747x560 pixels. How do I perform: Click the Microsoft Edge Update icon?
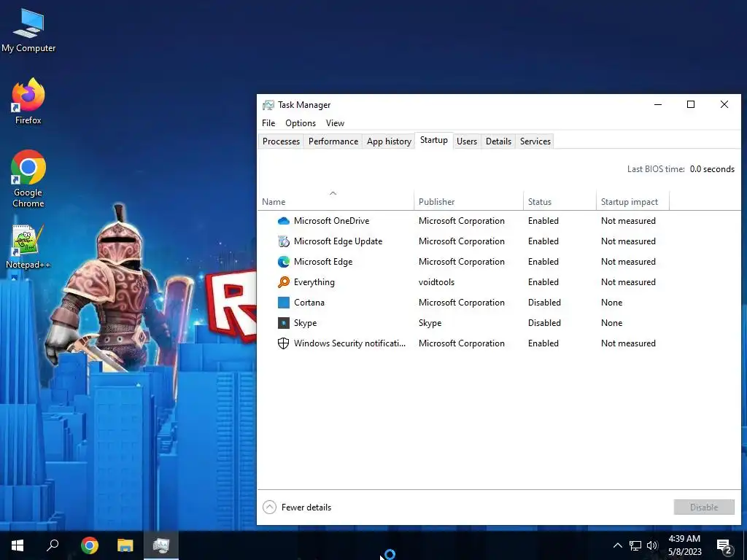pyautogui.click(x=284, y=241)
